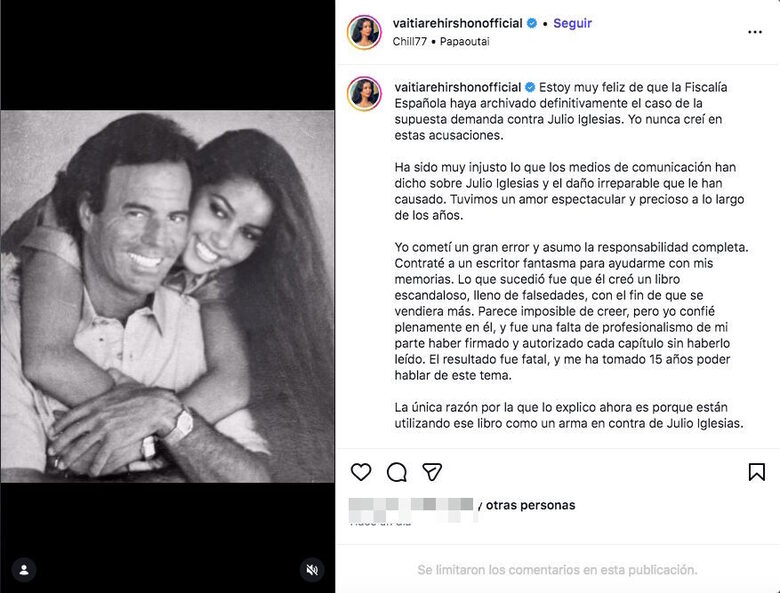Screen dimensions: 780x593
Task: Open the Chill77 • Papaoutai audio link
Action: tap(441, 41)
